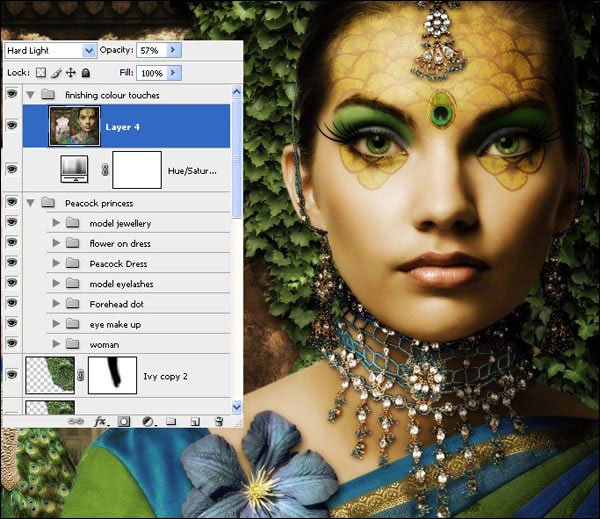Click the layers scrollbar up arrow
The image size is (600, 519).
[x=236, y=92]
